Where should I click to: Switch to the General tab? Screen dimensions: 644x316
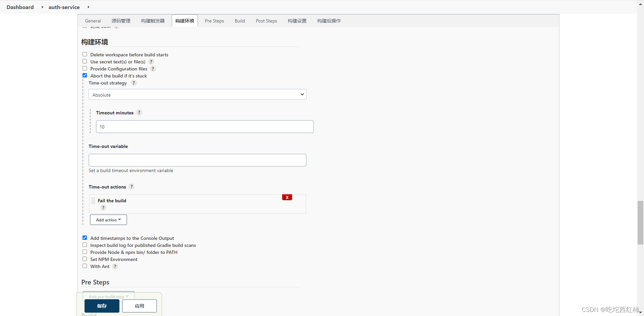tap(93, 21)
